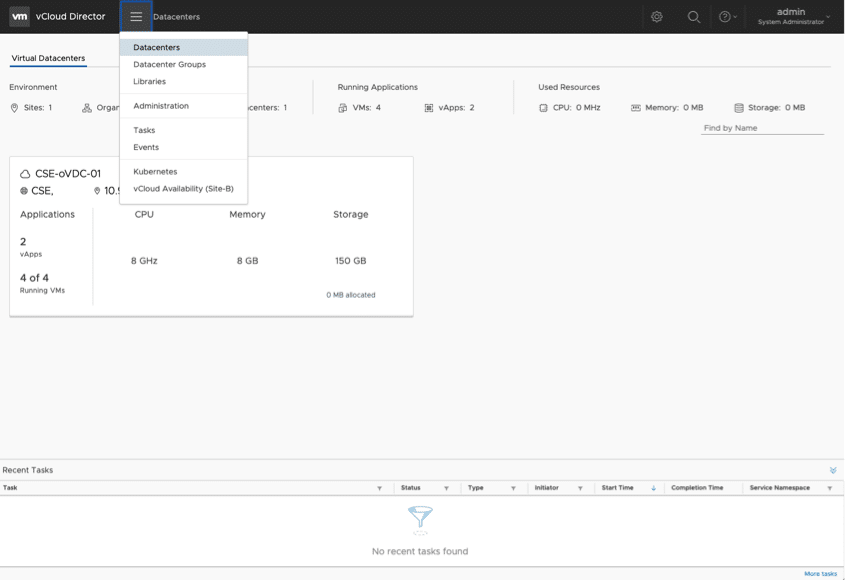Filter the Status column

446,488
